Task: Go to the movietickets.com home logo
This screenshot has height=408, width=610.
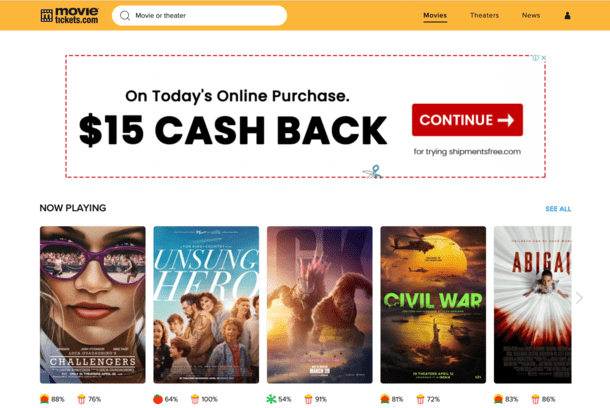Action: click(x=70, y=16)
